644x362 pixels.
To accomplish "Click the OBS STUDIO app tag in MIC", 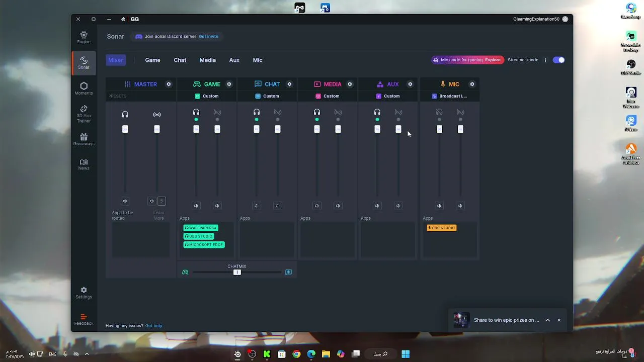I will coord(441,228).
